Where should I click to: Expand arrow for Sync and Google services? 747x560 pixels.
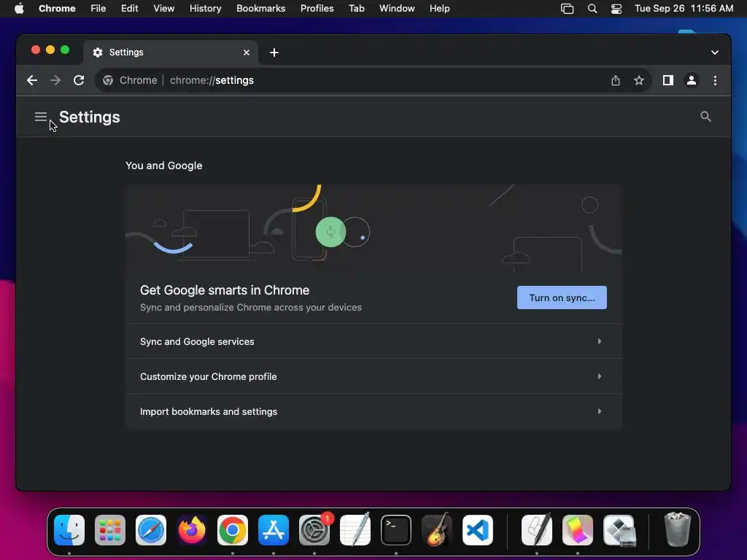(x=600, y=341)
